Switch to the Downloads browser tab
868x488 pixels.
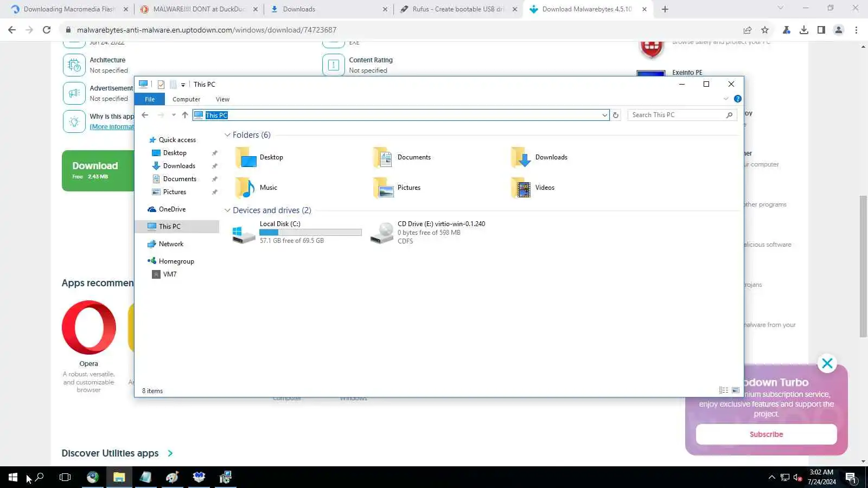(328, 9)
